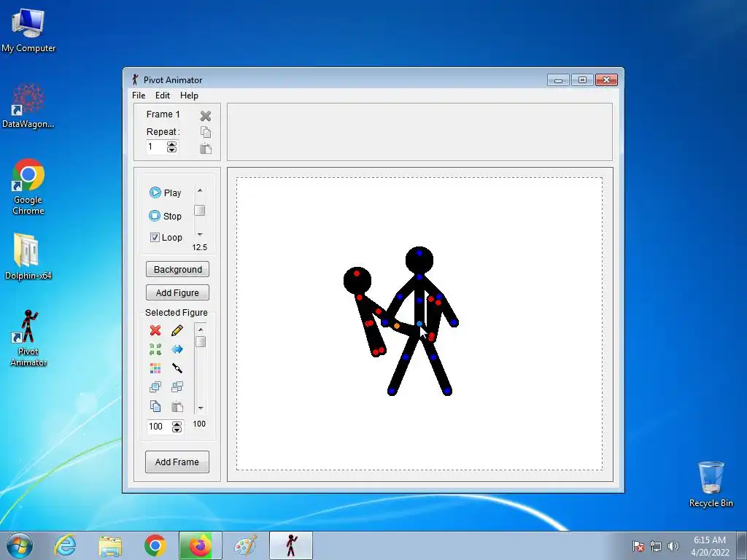The width and height of the screenshot is (747, 560).
Task: Delete the selected figure with red X
Action: click(x=155, y=330)
